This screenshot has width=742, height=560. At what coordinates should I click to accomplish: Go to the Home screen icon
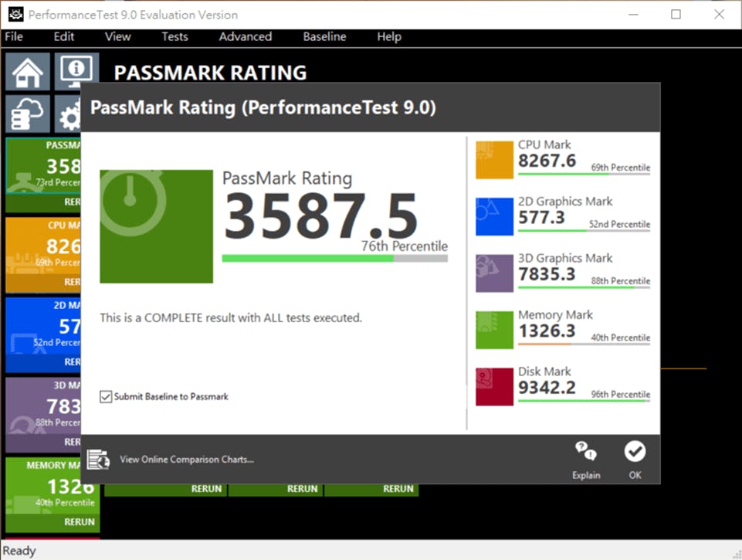click(28, 72)
